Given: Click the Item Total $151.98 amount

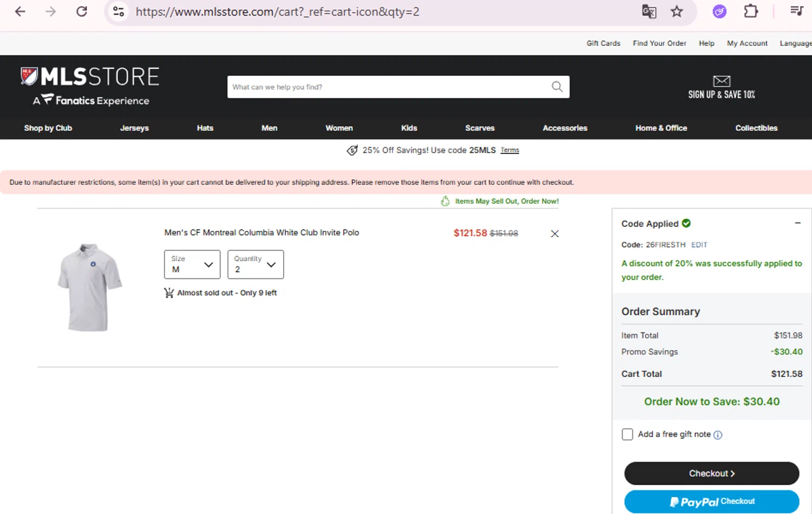Looking at the screenshot, I should tap(788, 335).
